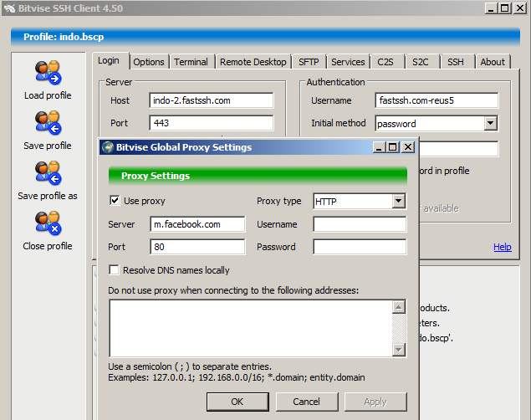Close the Bitvise Global Proxy Settings dialog
This screenshot has height=420, width=531.
pyautogui.click(x=408, y=147)
